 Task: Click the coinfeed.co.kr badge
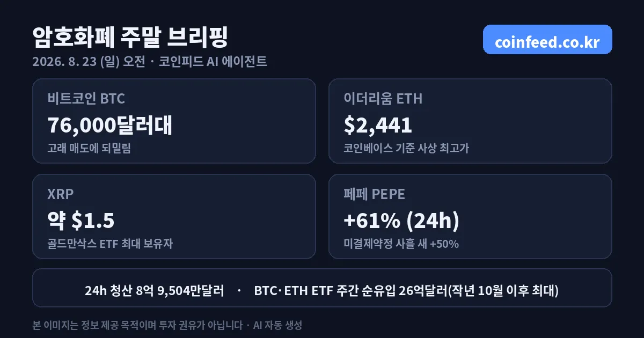[547, 40]
